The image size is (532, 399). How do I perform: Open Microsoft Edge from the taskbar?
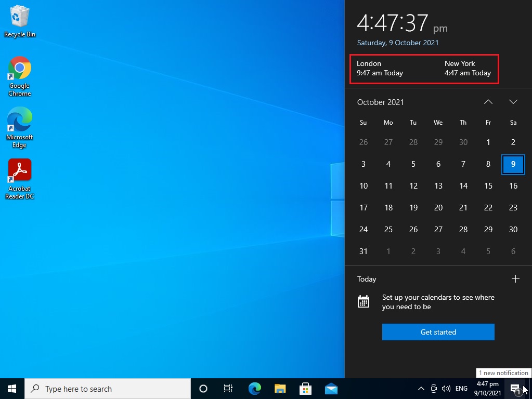(x=254, y=388)
